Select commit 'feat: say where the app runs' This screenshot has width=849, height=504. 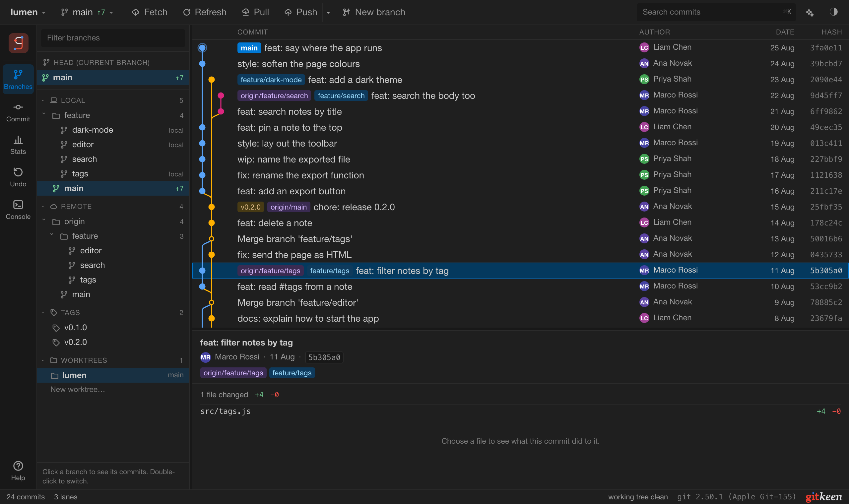coord(520,48)
